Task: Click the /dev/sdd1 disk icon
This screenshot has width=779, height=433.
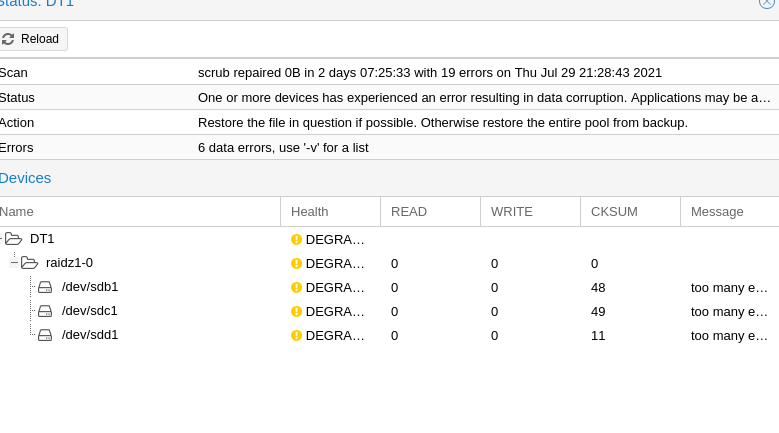Action: (45, 335)
